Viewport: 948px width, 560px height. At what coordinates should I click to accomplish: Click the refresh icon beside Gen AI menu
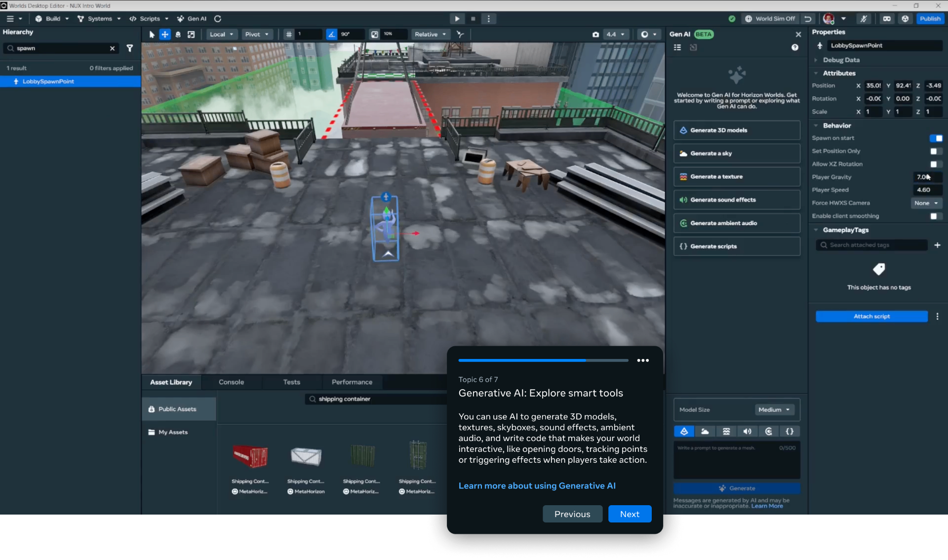(218, 19)
